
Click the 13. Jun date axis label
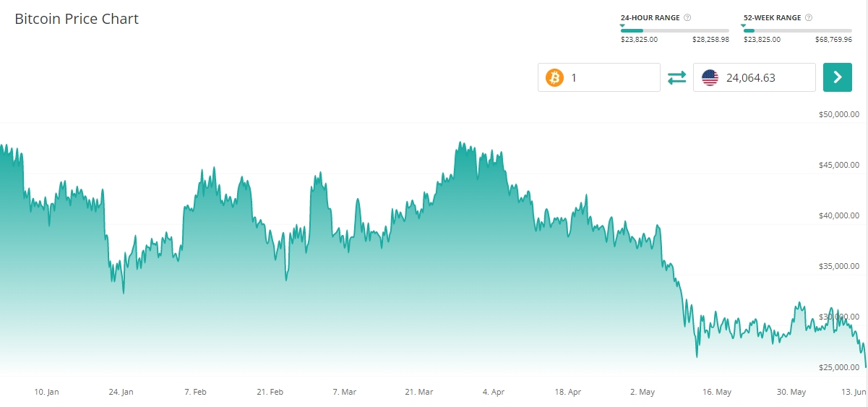point(854,392)
